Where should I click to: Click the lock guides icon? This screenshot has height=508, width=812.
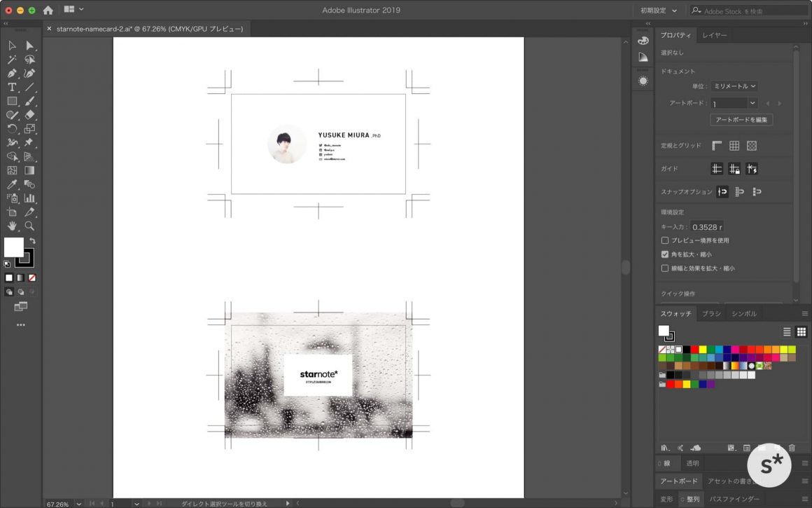[734, 169]
